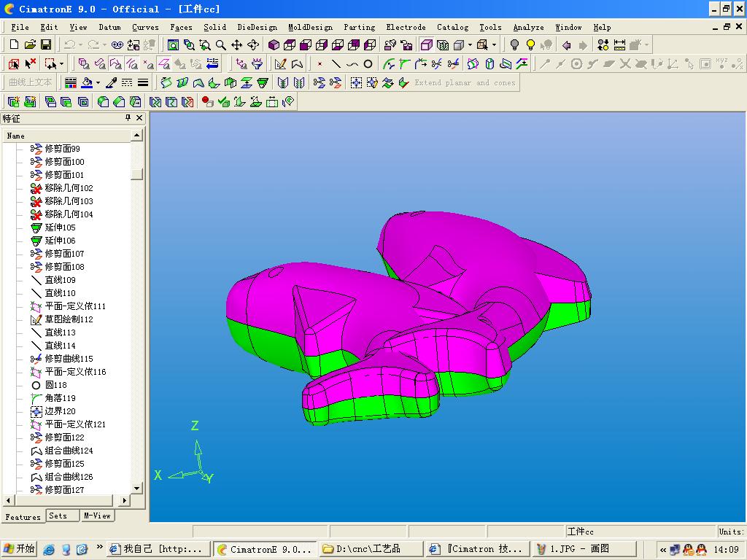The image size is (747, 560).
Task: Switch to the M-View tab
Action: [97, 516]
